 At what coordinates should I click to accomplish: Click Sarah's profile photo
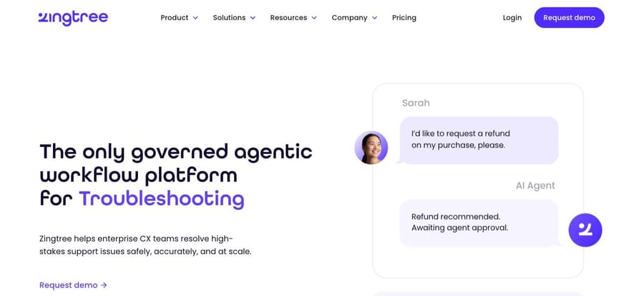point(371,148)
